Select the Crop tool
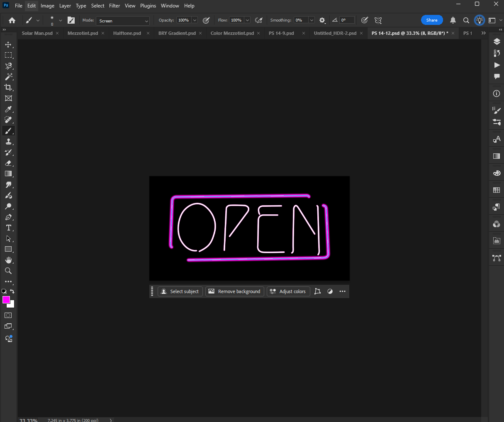 click(x=8, y=87)
